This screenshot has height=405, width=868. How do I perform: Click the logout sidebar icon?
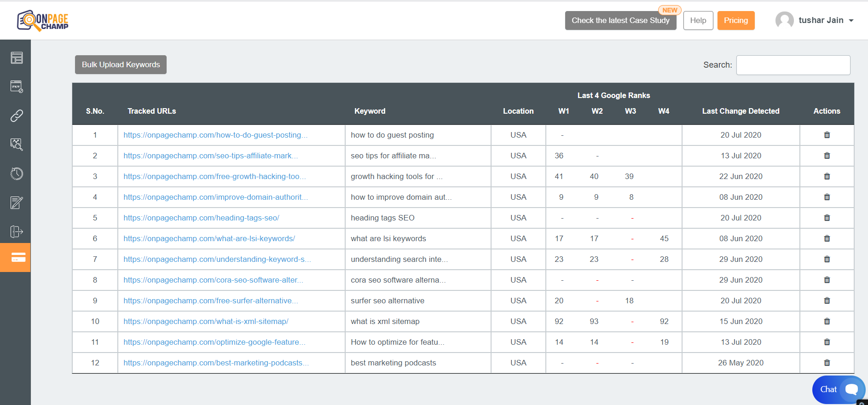coord(17,231)
